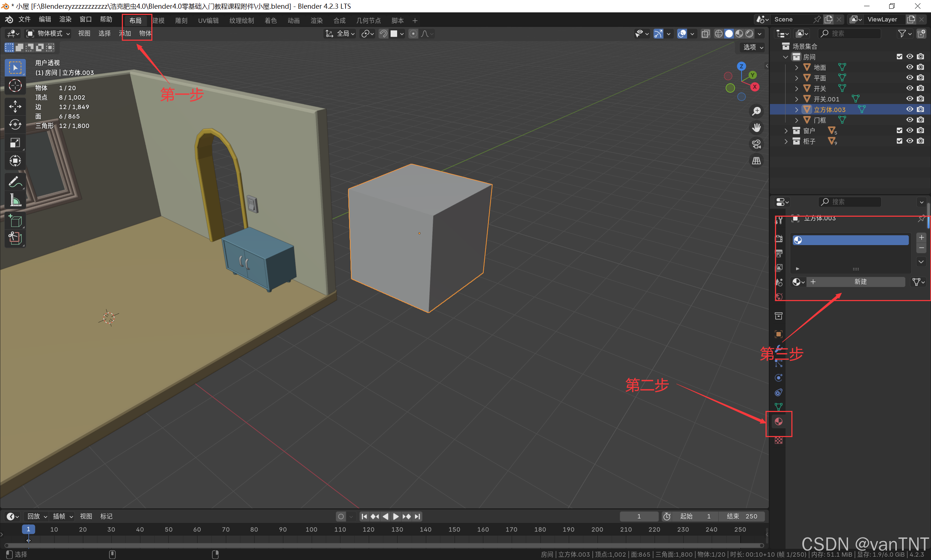
Task: Select the Scale tool
Action: [15, 143]
